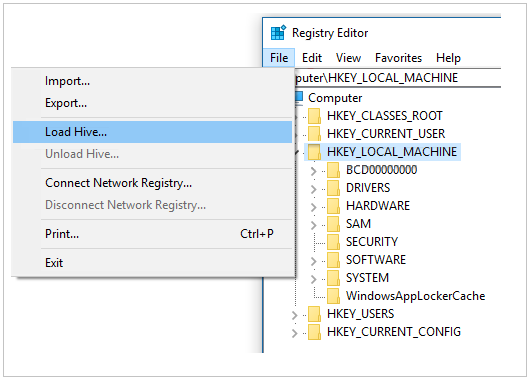Expand the HKEY_CURRENT_CONFIG hive

click(294, 333)
